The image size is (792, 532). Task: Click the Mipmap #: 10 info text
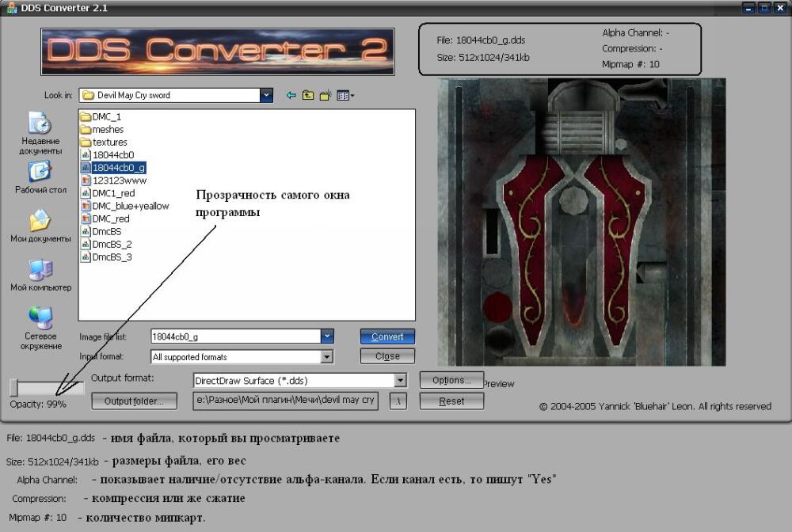tap(630, 64)
